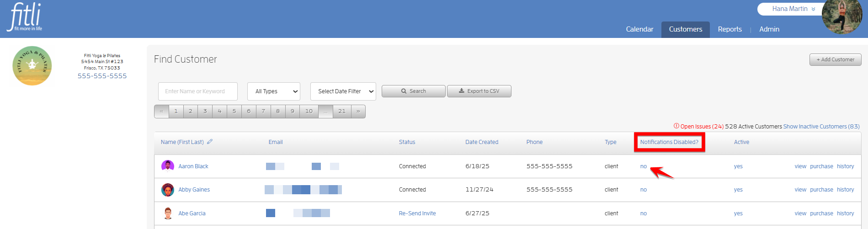Click history for Abby Gaines
Image resolution: width=868 pixels, height=229 pixels.
(x=846, y=190)
